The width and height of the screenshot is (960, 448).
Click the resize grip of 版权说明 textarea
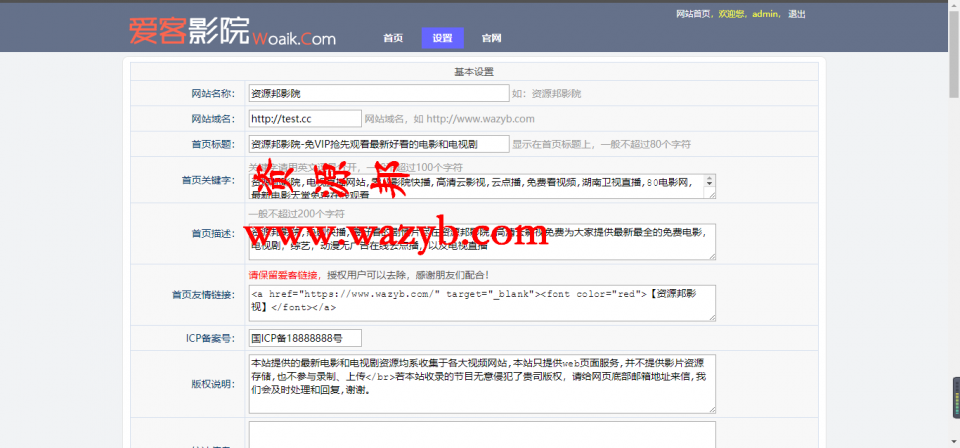click(712, 410)
